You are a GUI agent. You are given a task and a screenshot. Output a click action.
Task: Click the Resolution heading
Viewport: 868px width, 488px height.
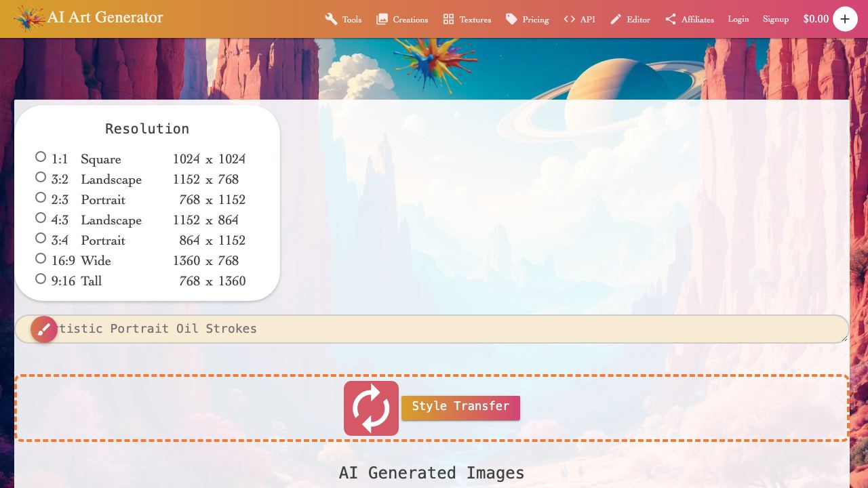tap(147, 129)
